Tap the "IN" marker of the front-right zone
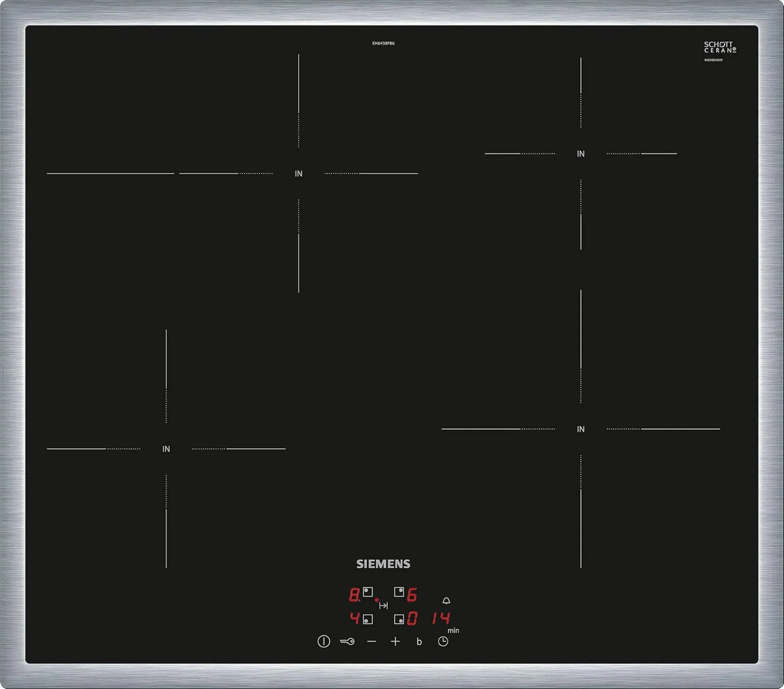Screen dimensions: 784x689 tap(581, 429)
